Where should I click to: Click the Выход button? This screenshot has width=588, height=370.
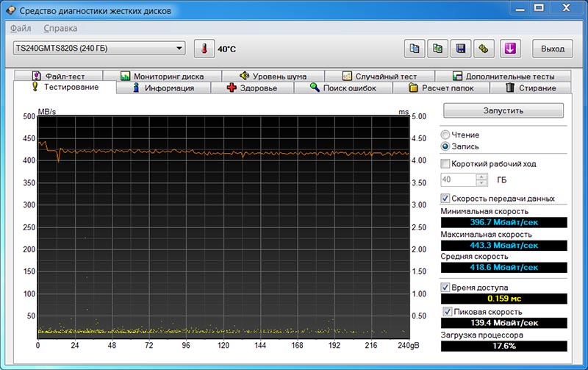tap(553, 49)
